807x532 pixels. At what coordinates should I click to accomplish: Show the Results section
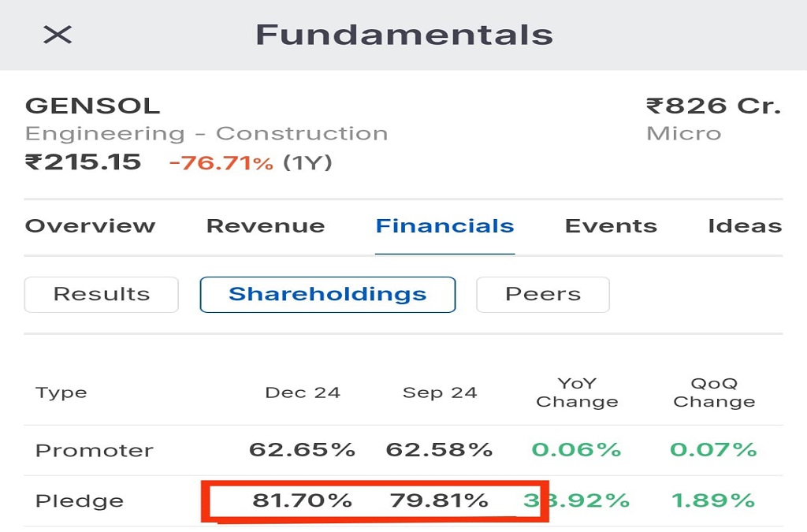[102, 294]
